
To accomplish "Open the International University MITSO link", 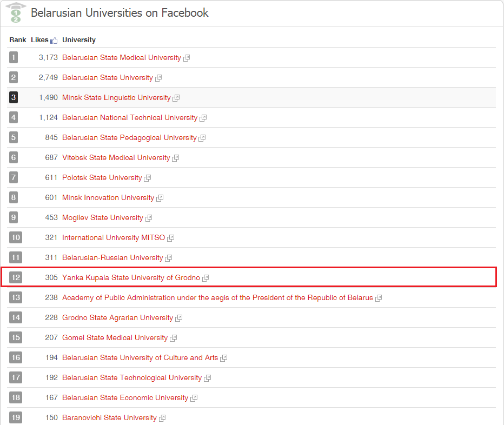I will (x=114, y=237).
